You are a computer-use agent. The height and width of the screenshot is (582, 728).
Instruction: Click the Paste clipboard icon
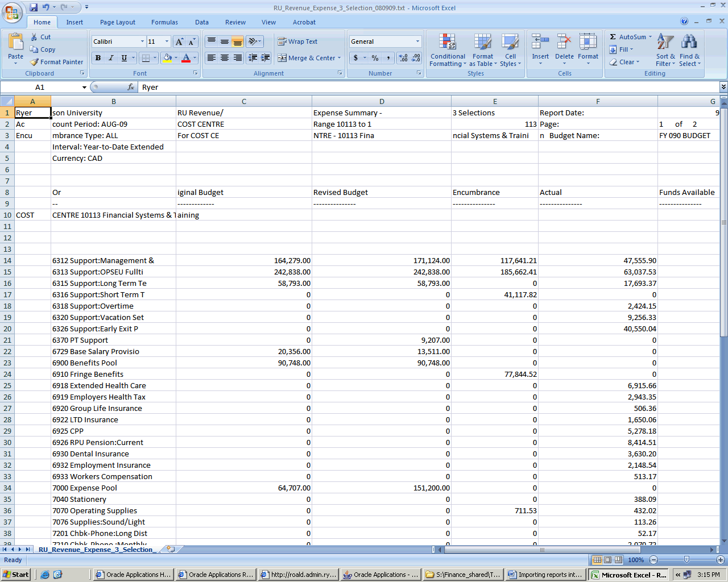click(x=16, y=43)
